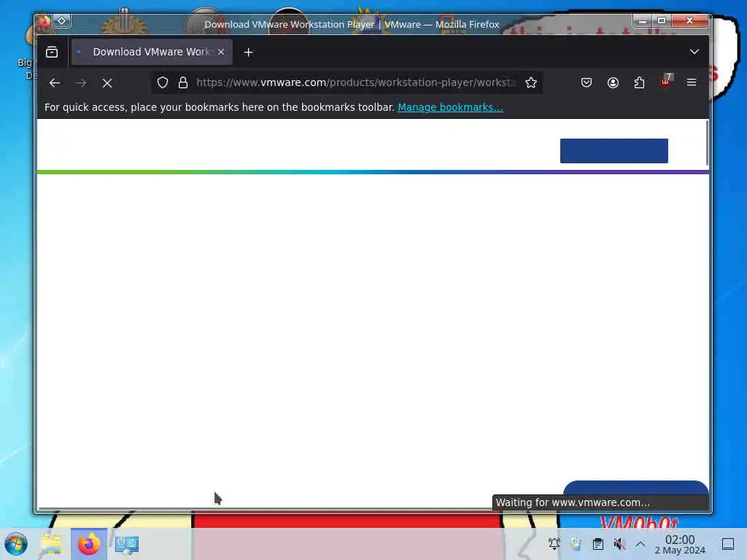
Task: Close the Firefox window
Action: pyautogui.click(x=690, y=20)
